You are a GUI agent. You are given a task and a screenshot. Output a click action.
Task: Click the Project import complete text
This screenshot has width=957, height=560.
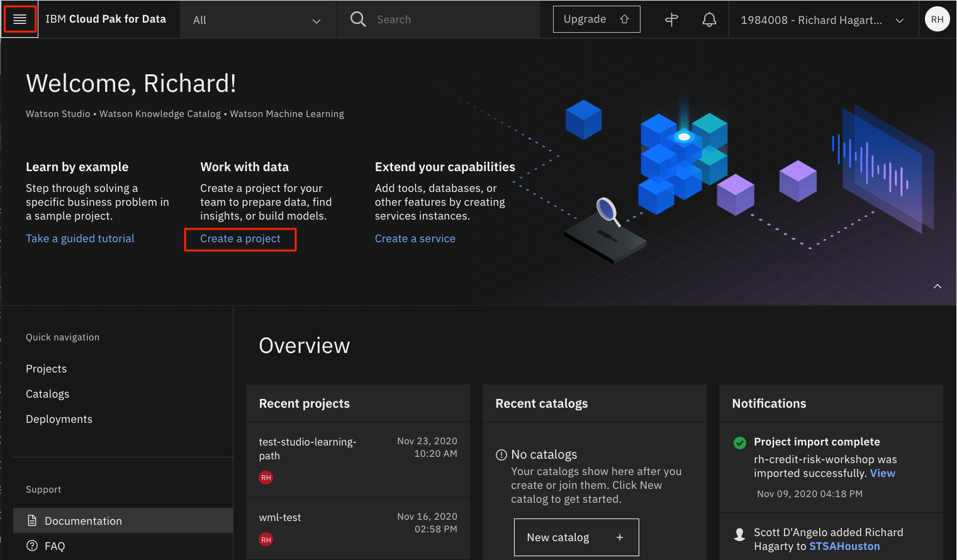pos(817,442)
